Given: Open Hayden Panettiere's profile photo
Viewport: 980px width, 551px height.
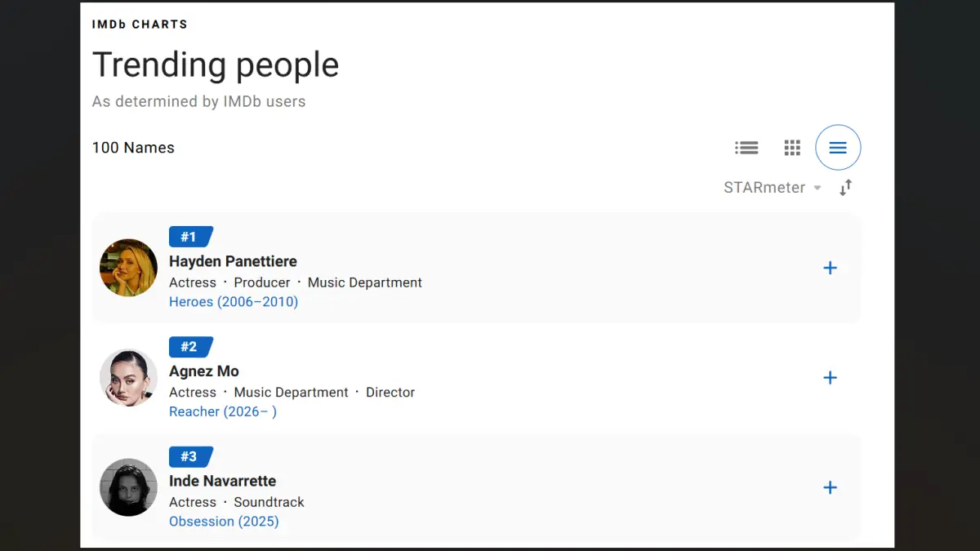Looking at the screenshot, I should 128,268.
